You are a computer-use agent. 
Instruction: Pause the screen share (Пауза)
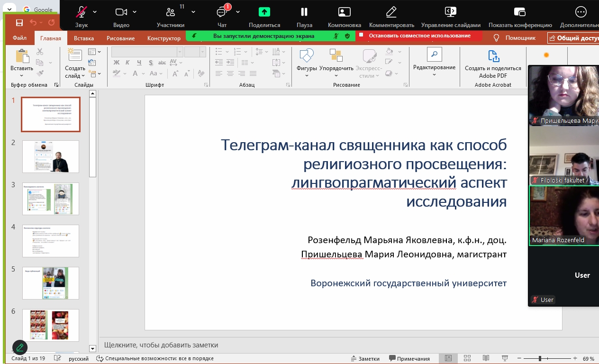pos(304,12)
